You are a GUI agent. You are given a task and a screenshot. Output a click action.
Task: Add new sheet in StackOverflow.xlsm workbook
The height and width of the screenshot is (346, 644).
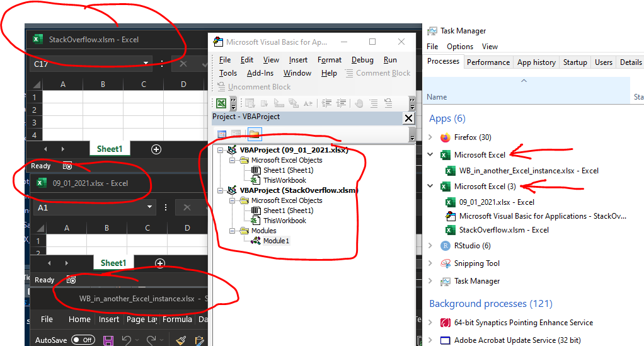coord(156,149)
